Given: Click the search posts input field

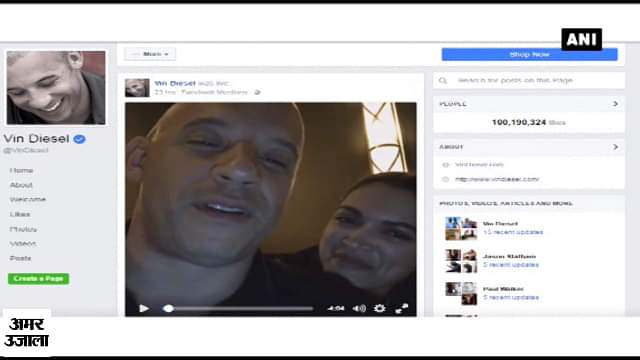Looking at the screenshot, I should point(529,80).
